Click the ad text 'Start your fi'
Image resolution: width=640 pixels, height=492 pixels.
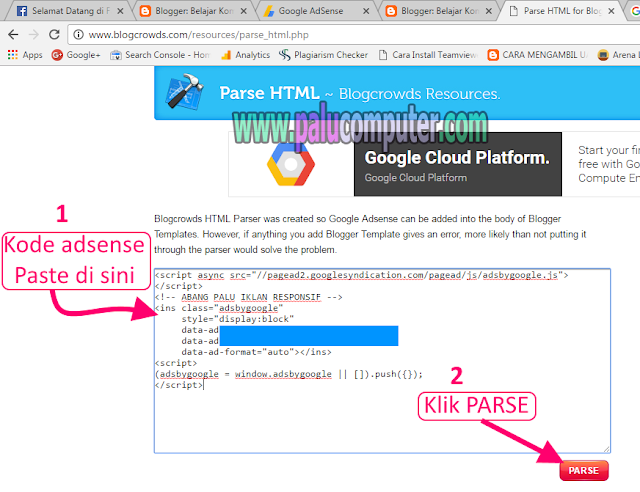coord(609,150)
